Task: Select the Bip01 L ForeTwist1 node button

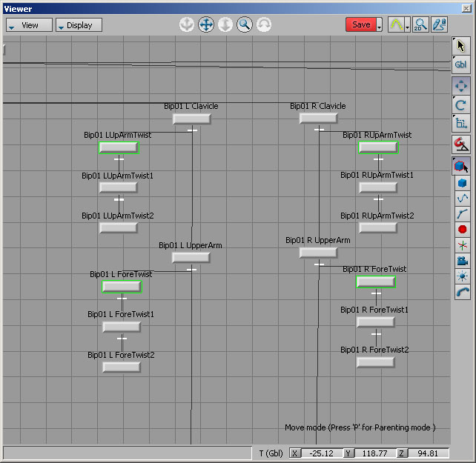Action: [x=122, y=327]
